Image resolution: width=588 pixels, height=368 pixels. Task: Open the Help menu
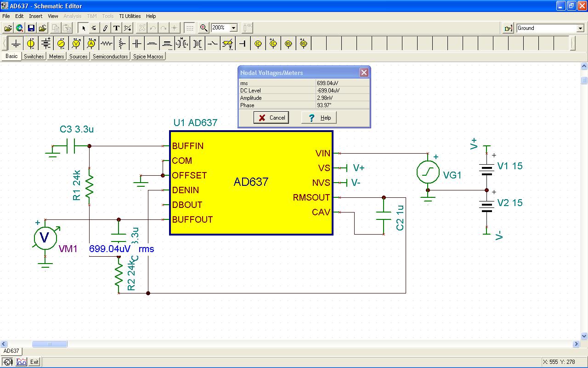click(151, 16)
